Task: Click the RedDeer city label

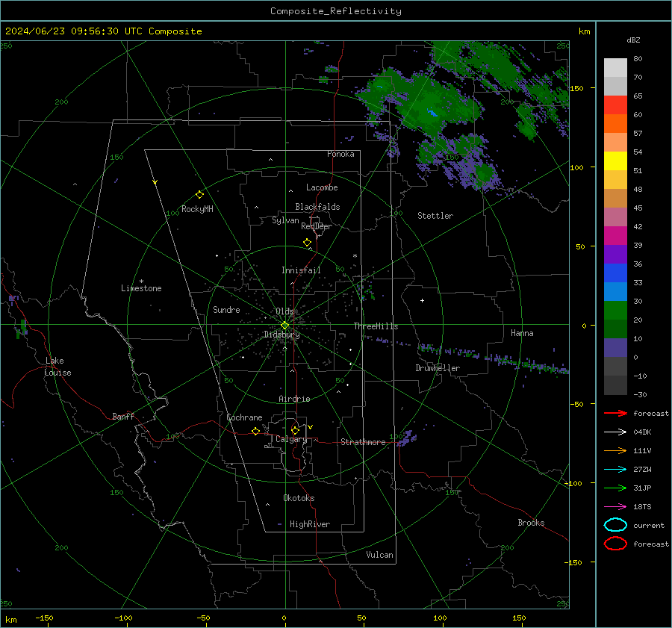Action: point(317,226)
